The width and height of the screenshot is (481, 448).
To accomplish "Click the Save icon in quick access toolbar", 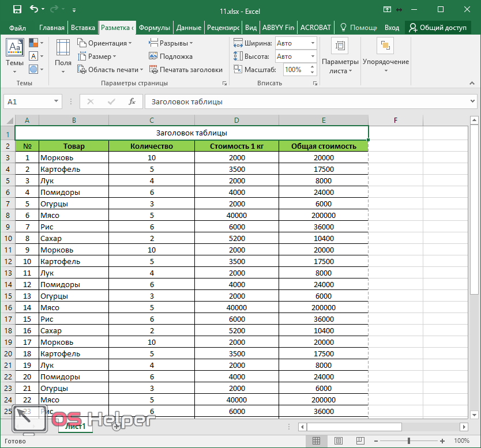I will coord(17,9).
